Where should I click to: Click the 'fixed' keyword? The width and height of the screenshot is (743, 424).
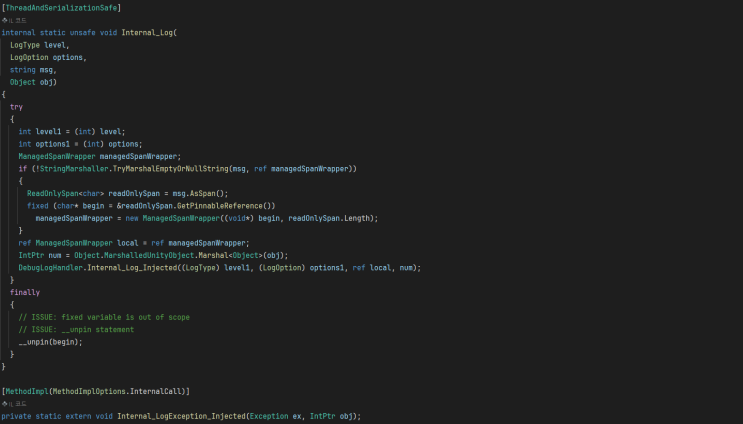pyautogui.click(x=37, y=206)
